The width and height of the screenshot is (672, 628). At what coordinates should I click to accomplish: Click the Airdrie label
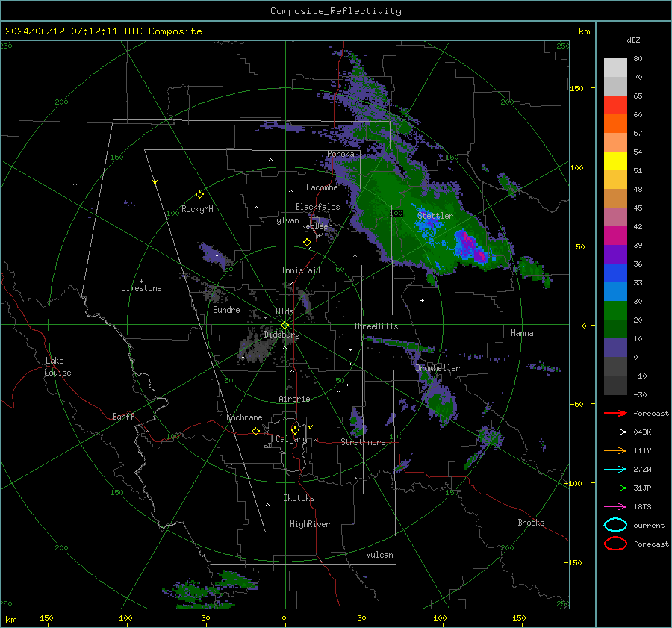(294, 399)
